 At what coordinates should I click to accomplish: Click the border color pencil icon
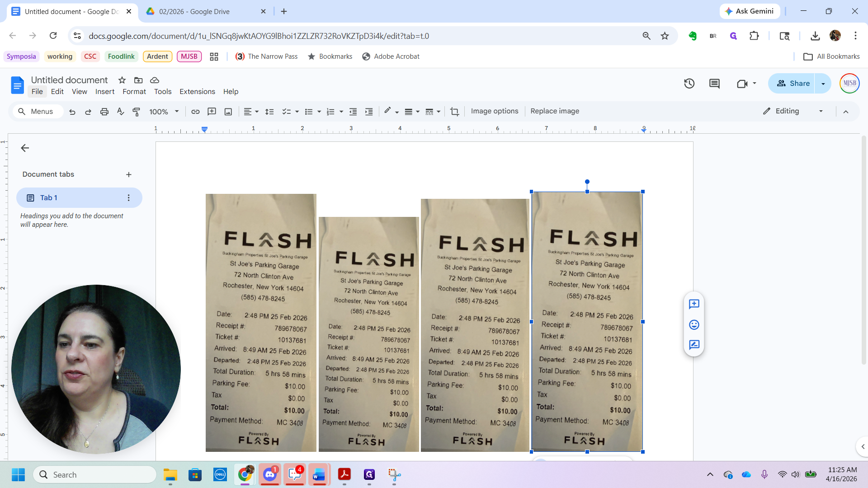[387, 111]
